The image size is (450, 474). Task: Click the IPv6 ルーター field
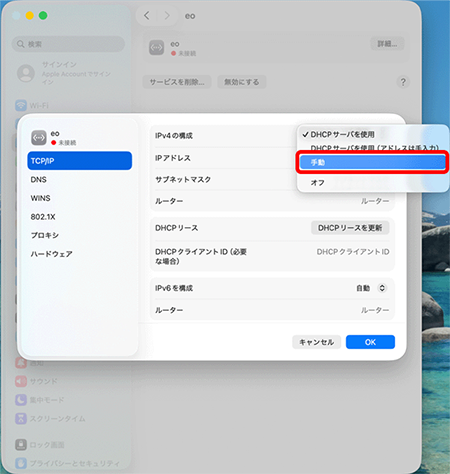click(375, 310)
